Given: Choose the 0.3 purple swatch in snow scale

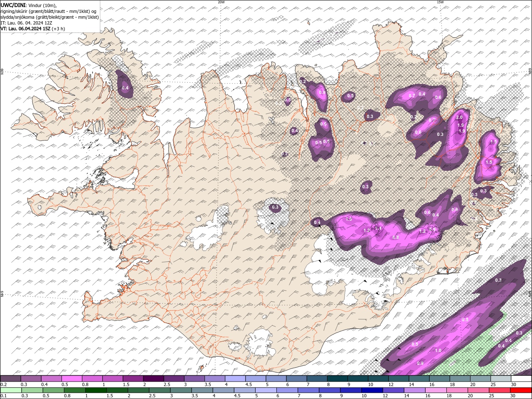Looking at the screenshot, I should [x=31, y=379].
